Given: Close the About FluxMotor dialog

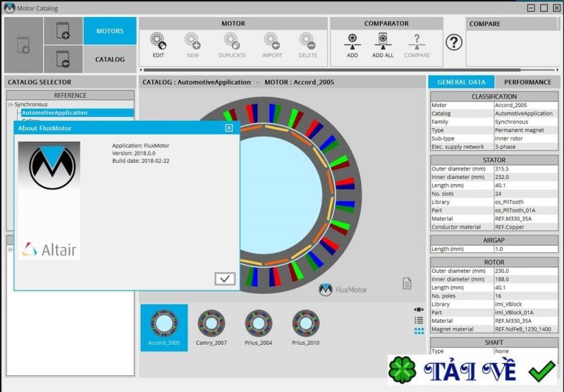Looking at the screenshot, I should point(228,128).
